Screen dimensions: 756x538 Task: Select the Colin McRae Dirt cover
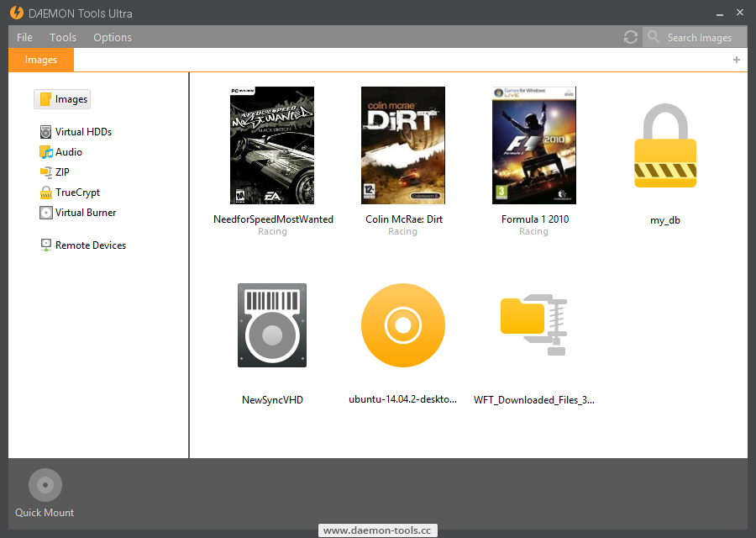click(403, 145)
